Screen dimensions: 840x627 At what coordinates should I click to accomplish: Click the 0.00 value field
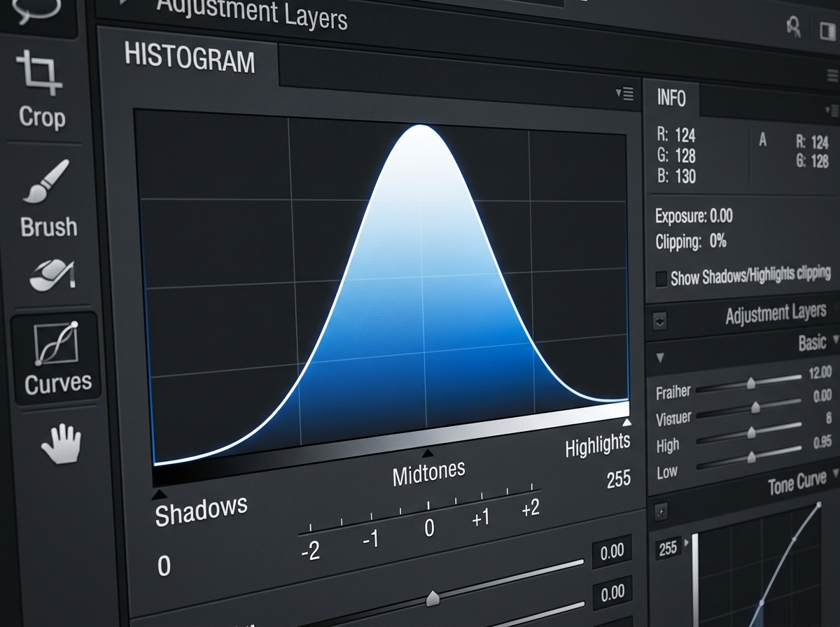611,551
